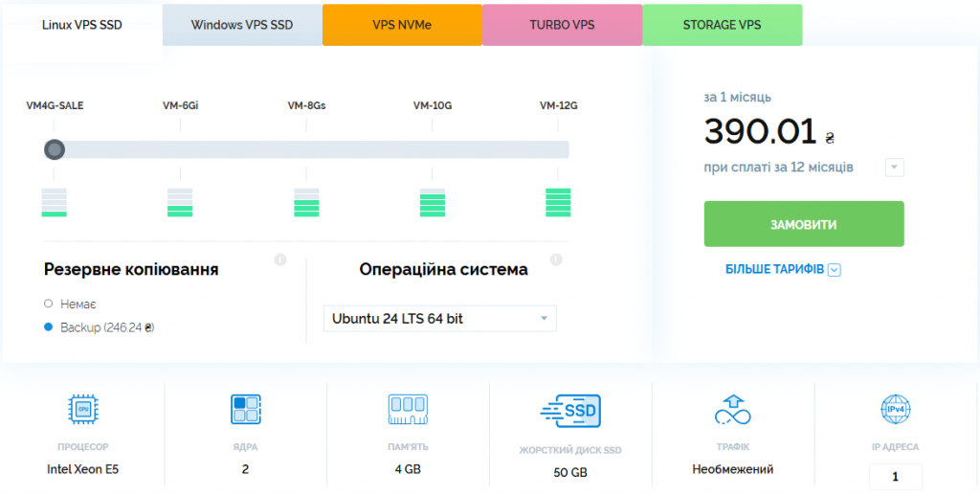Click the VM4G-SALE capacity bars icon

coord(55,203)
